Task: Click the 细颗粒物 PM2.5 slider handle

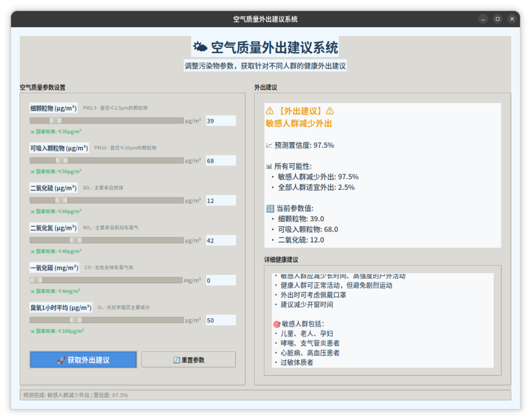Action: [55, 121]
